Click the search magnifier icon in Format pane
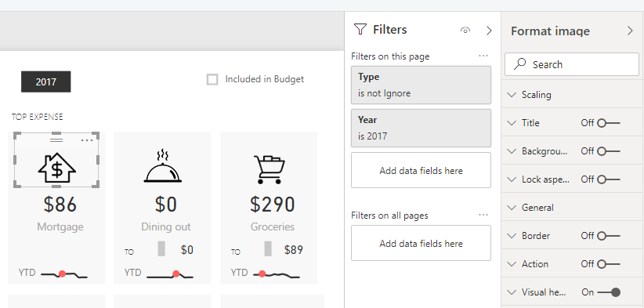This screenshot has height=308, width=644. pos(519,64)
